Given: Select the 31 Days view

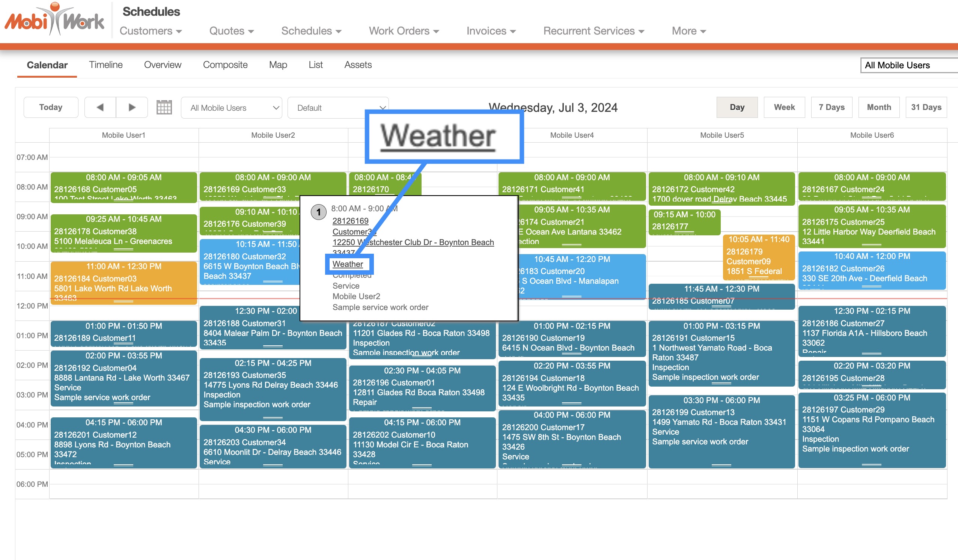Looking at the screenshot, I should [x=925, y=108].
